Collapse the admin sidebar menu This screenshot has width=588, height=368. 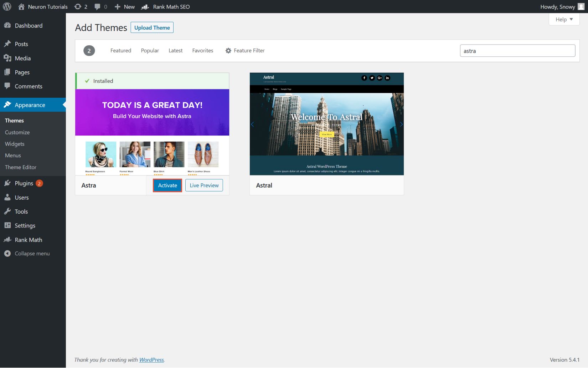click(7, 253)
